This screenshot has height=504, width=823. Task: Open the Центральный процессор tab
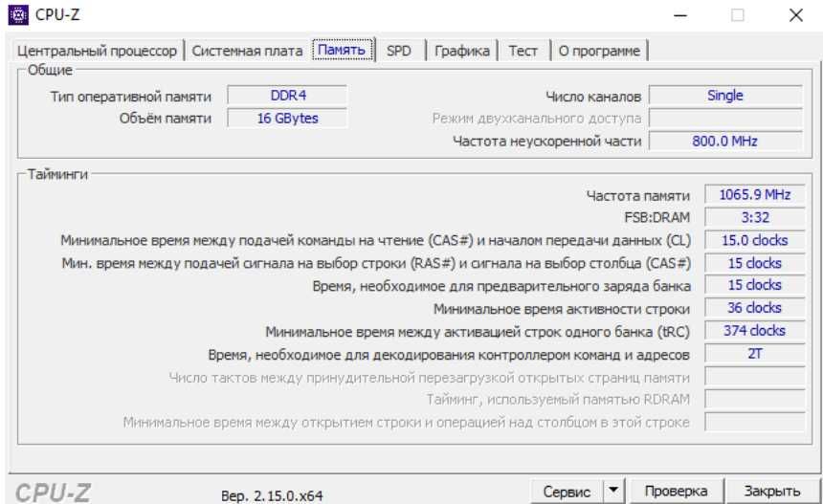pos(97,51)
